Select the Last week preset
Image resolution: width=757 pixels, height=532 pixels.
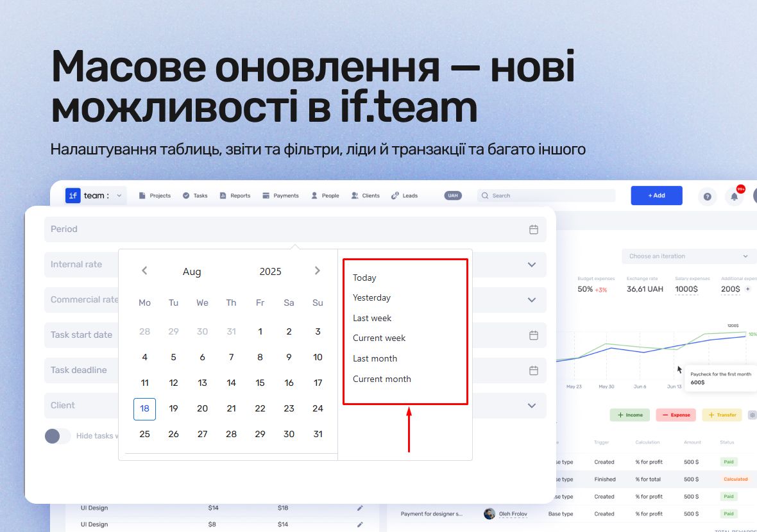point(372,319)
